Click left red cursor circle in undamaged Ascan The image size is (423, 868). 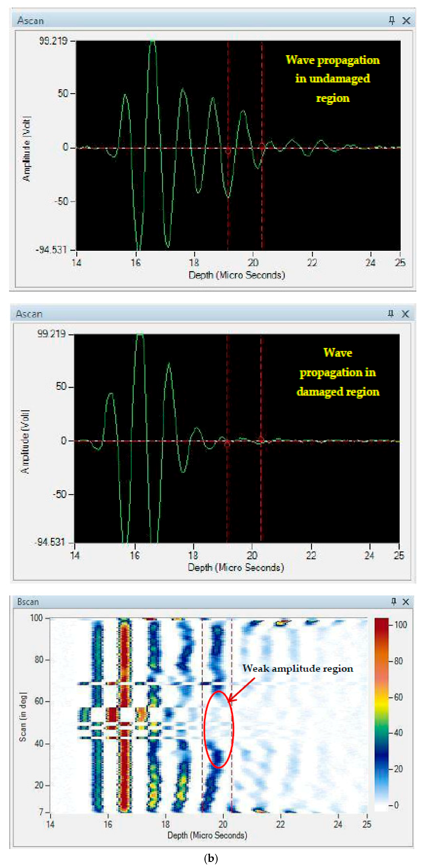228,150
